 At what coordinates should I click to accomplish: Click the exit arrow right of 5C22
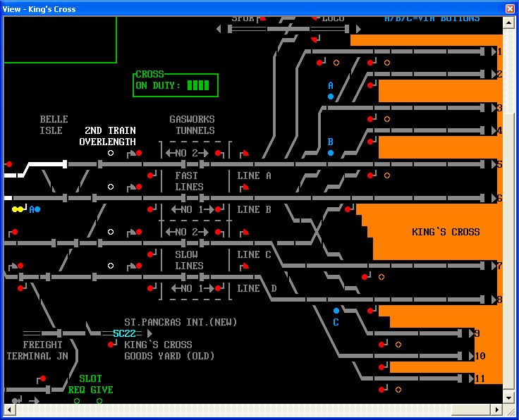tap(149, 333)
